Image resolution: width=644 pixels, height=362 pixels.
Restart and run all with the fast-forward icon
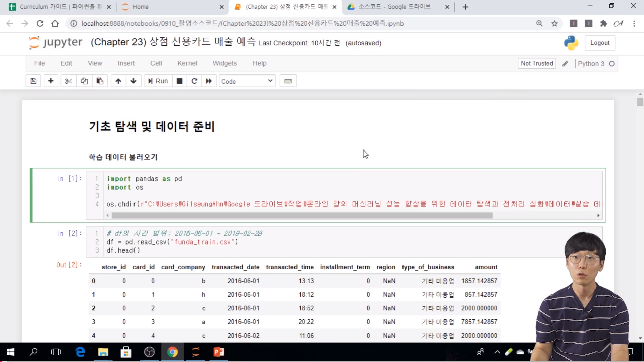tap(209, 81)
